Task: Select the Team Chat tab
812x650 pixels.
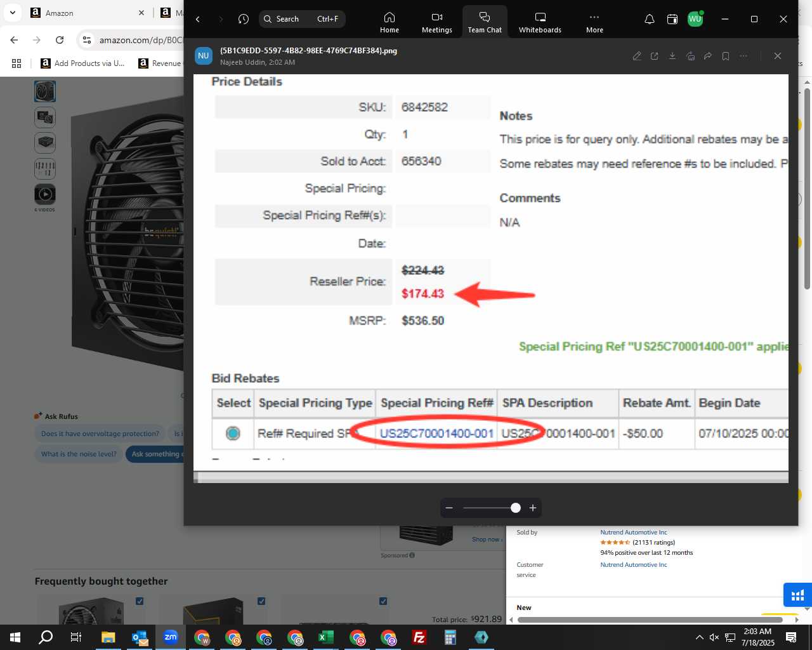Action: (485, 22)
